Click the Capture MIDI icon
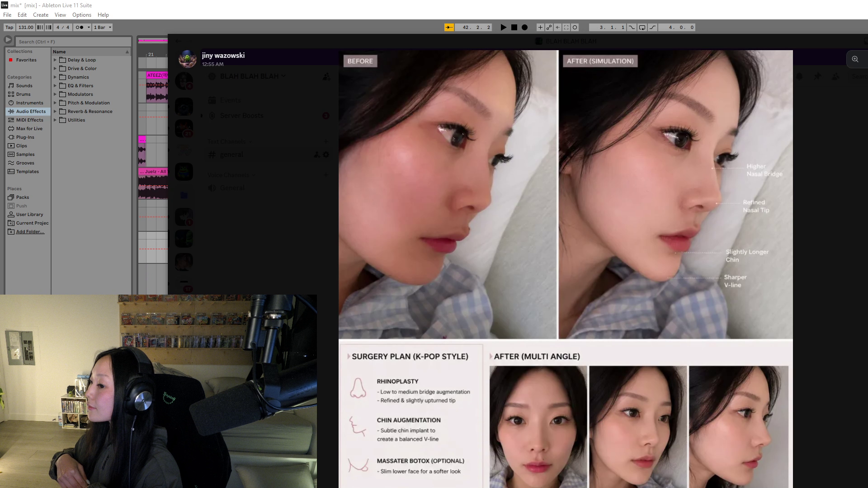Viewport: 868px width, 488px height. click(566, 28)
